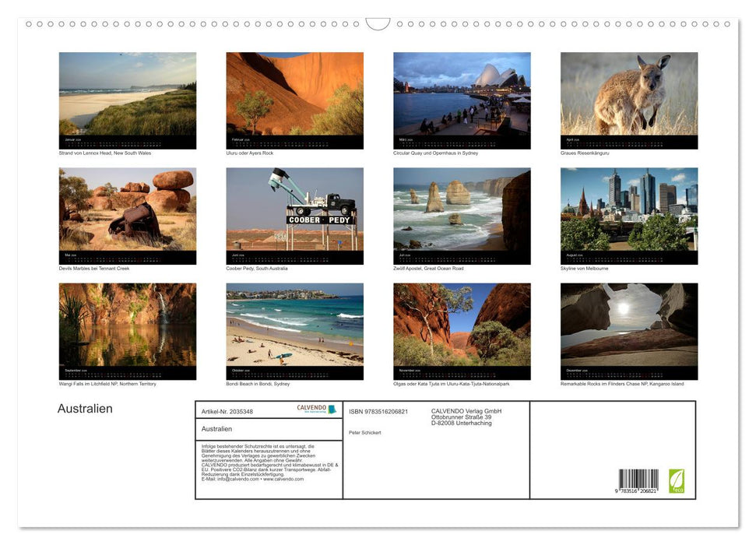
Task: Click the grey kangaroo April thumbnail
Action: point(628,100)
